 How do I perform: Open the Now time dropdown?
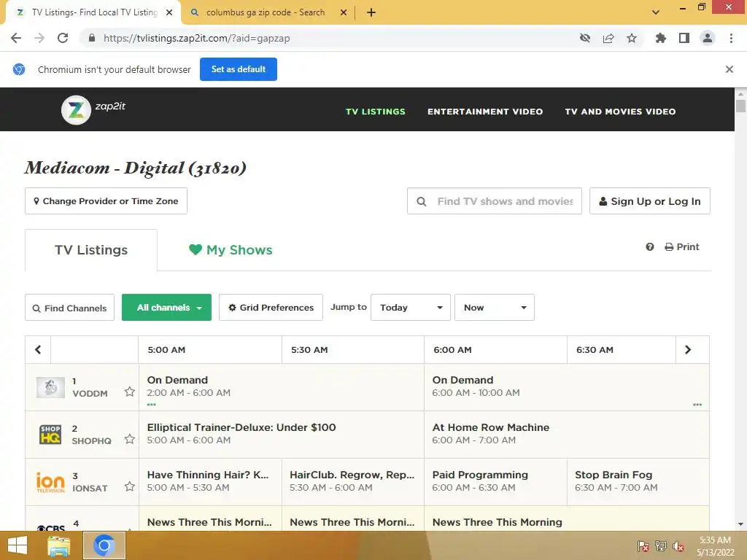tap(495, 308)
